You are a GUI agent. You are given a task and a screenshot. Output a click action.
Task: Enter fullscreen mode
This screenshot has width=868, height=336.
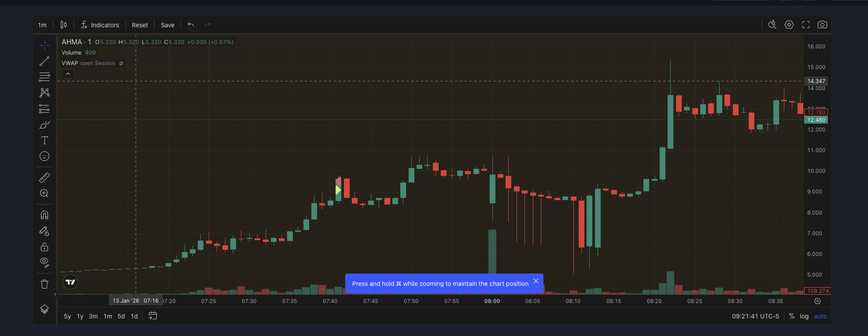click(x=805, y=25)
